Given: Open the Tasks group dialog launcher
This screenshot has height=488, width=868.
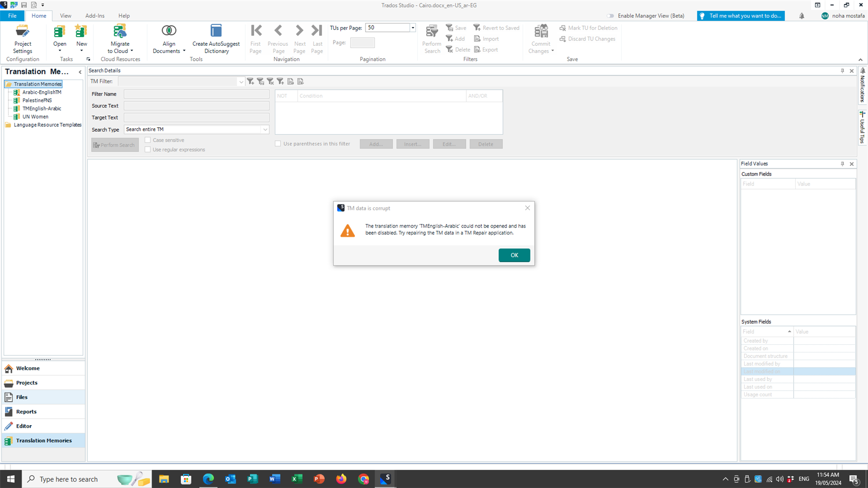Looking at the screenshot, I should point(88,59).
